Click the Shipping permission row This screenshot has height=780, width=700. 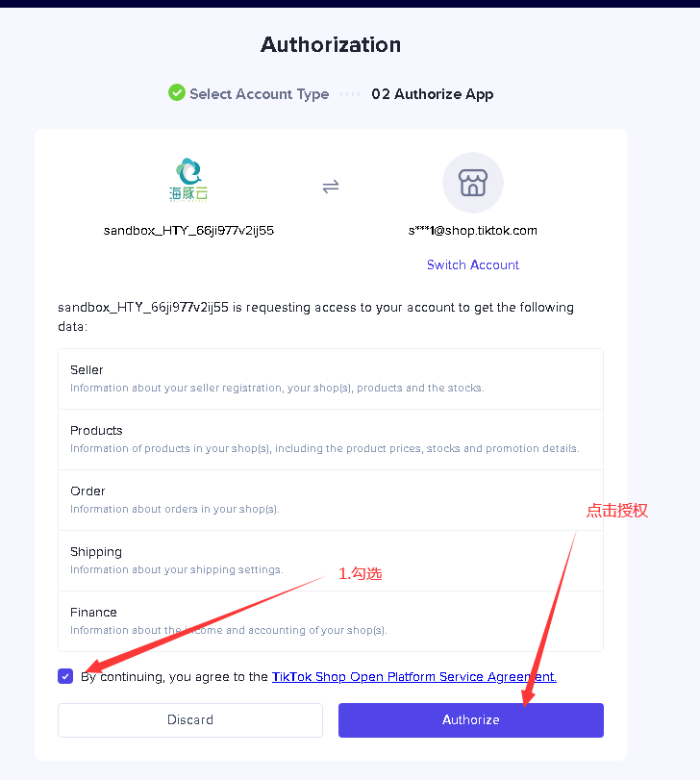331,561
